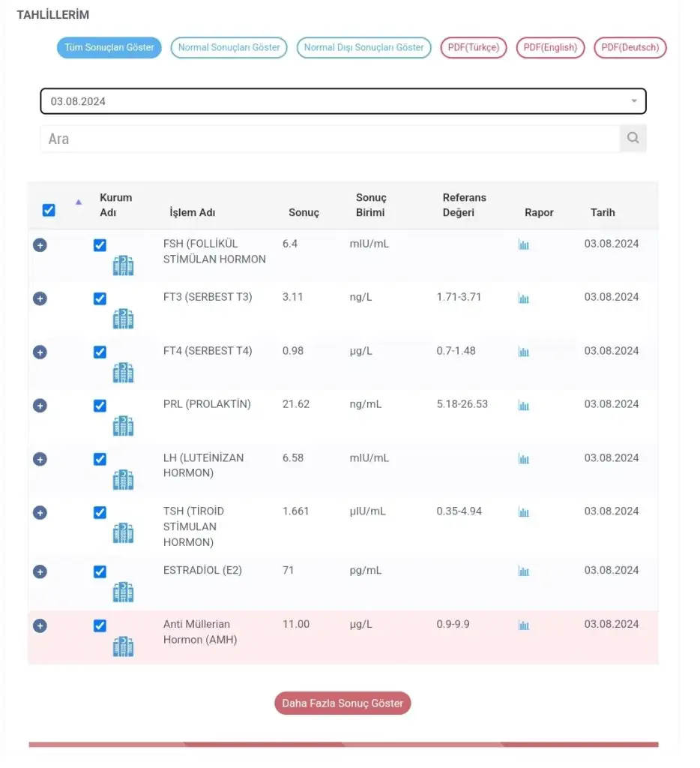Download the PDF(English) report
Viewport: 700px width, 768px height.
tap(550, 47)
